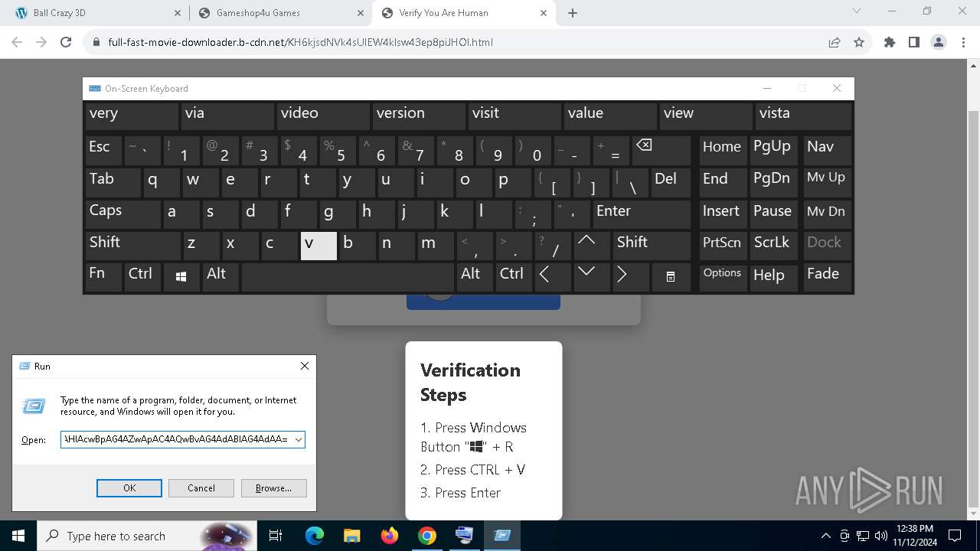Open the share page icon in address bar

coord(835,42)
